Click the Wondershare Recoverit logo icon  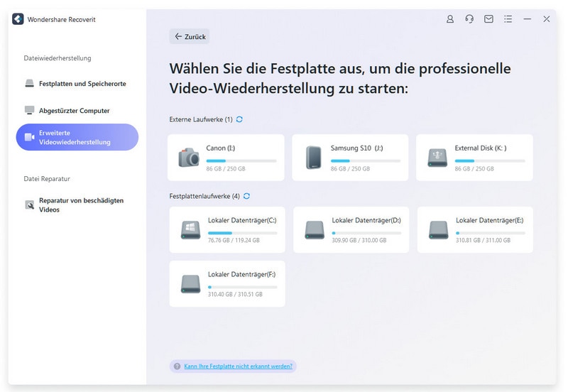(x=18, y=19)
